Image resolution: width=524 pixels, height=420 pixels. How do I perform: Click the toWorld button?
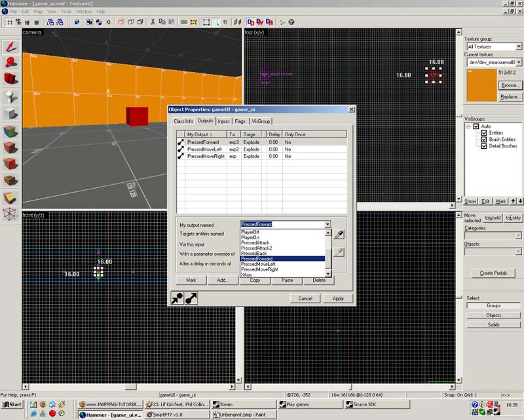(x=493, y=218)
